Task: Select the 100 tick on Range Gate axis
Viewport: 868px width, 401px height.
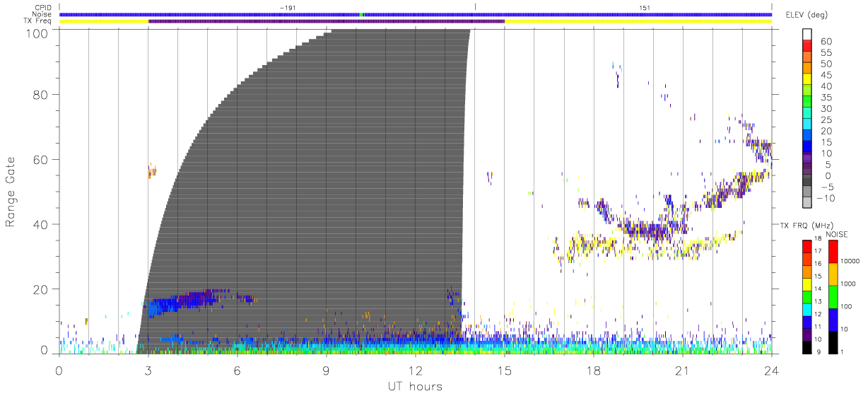Action: [36, 33]
